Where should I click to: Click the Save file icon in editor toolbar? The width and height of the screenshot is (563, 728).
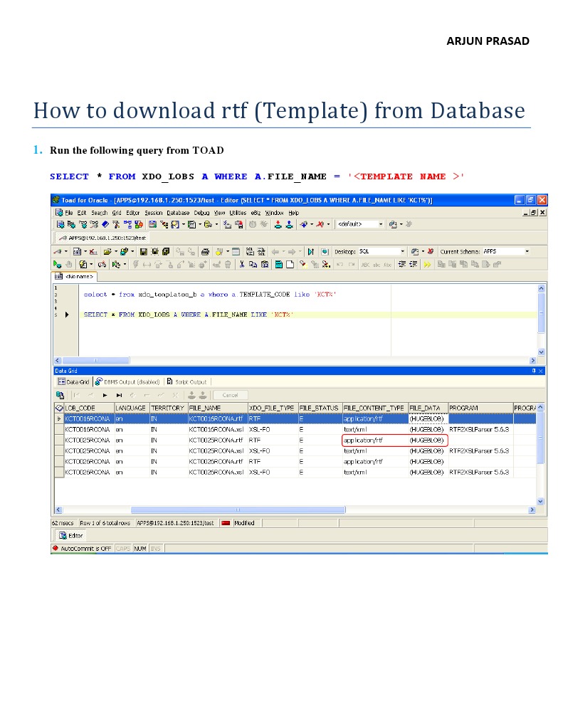point(144,251)
